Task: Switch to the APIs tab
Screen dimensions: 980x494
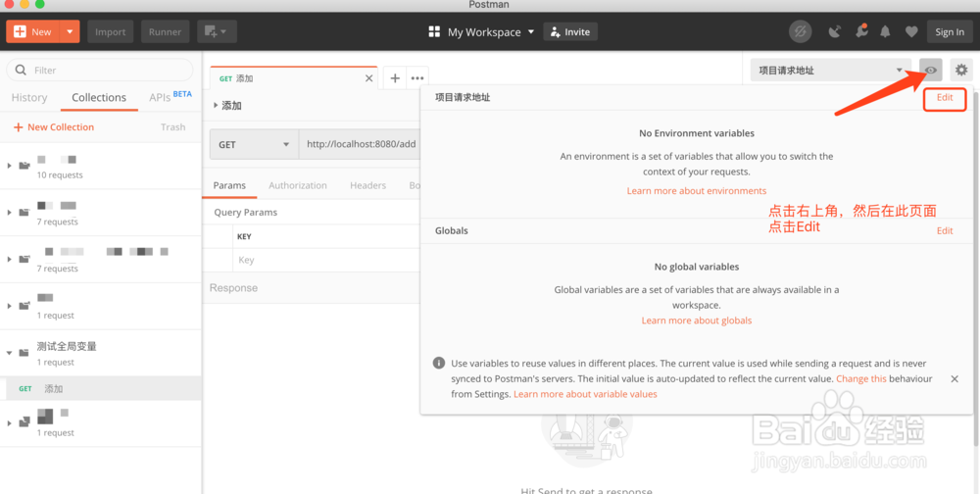Action: 170,96
